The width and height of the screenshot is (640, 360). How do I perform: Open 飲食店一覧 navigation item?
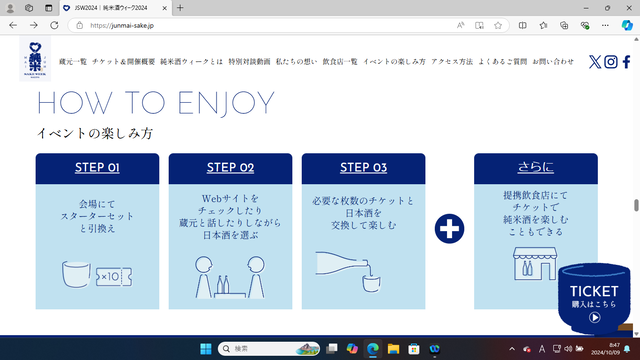[340, 62]
